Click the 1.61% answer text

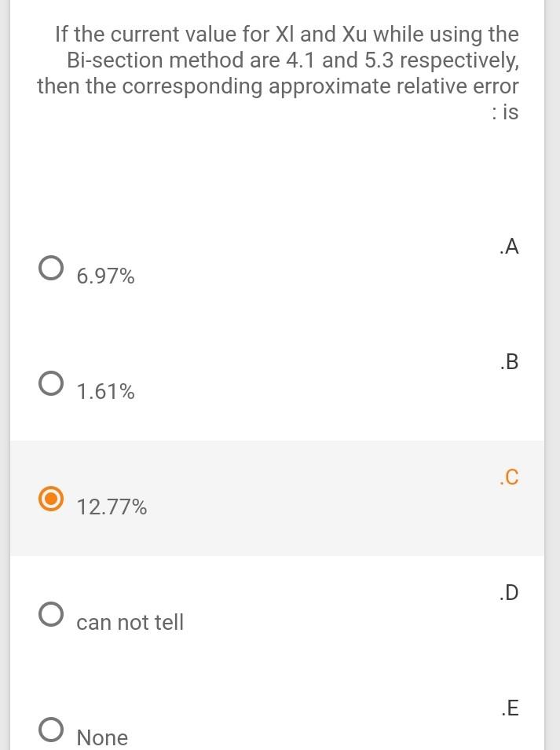tap(105, 391)
